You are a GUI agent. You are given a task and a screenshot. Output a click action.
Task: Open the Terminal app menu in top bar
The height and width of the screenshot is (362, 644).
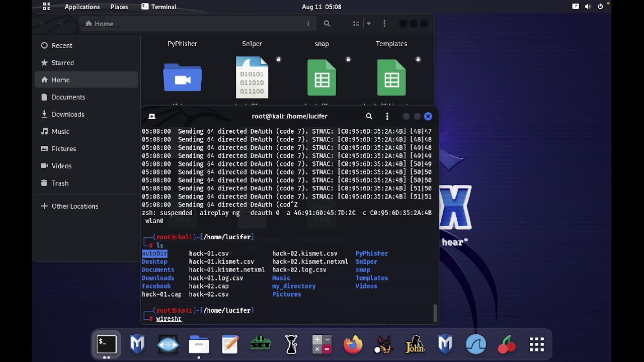click(x=158, y=7)
